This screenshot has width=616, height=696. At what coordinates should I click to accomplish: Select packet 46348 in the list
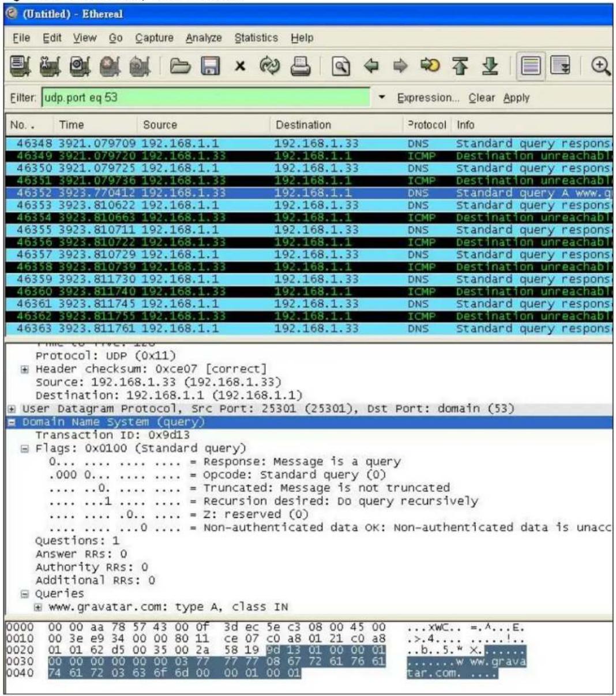[309, 144]
